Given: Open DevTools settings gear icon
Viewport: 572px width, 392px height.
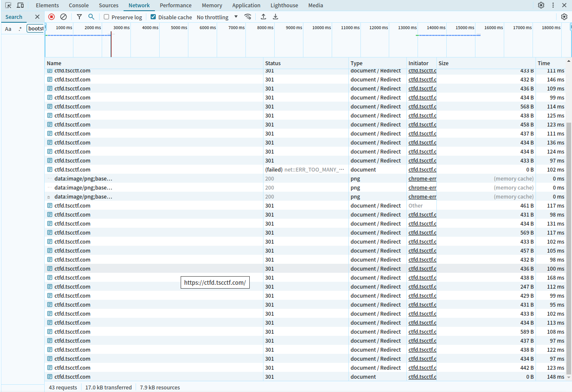Looking at the screenshot, I should tap(541, 6).
